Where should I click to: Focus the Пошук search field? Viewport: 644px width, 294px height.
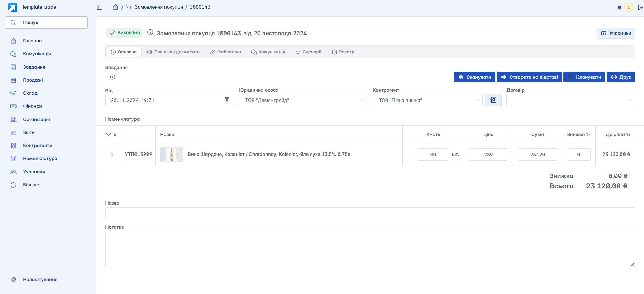46,23
